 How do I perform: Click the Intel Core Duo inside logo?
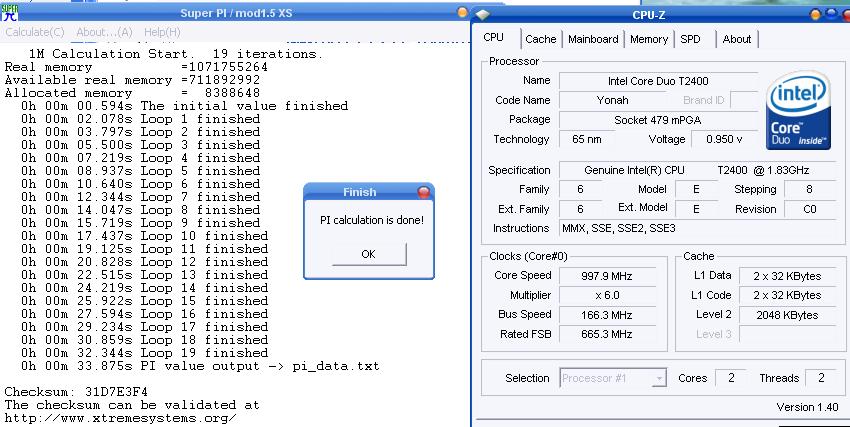point(799,111)
